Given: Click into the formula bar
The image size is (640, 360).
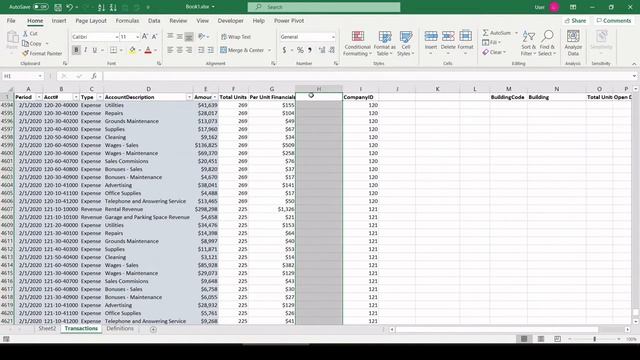Looking at the screenshot, I should tap(367, 76).
